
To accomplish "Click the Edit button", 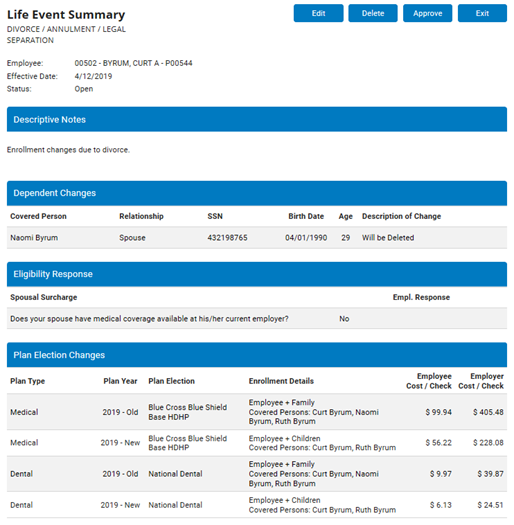I will 318,13.
